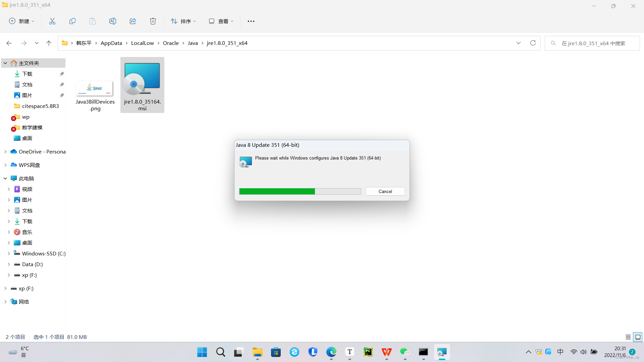644x362 pixels.
Task: Expand address bar history dropdown
Action: (519, 43)
